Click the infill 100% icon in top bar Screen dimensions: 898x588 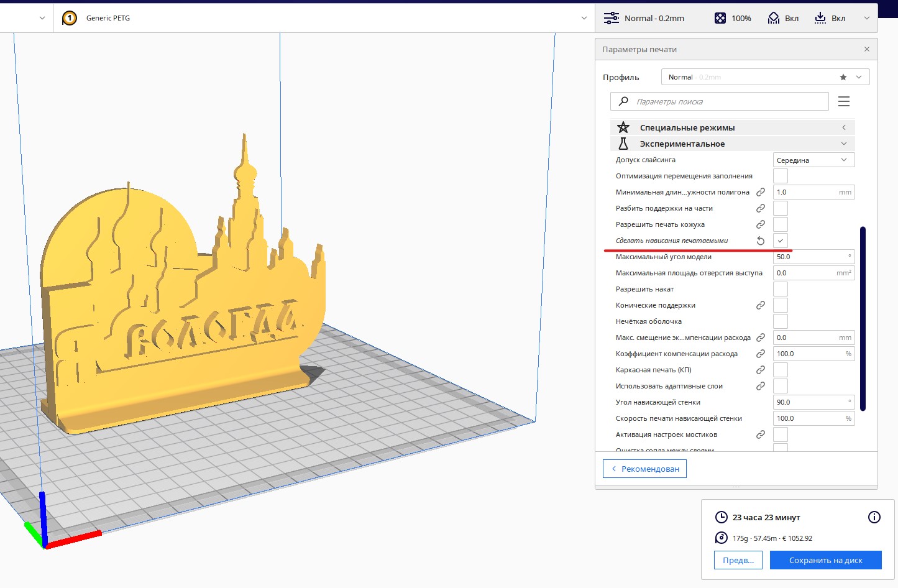click(720, 18)
